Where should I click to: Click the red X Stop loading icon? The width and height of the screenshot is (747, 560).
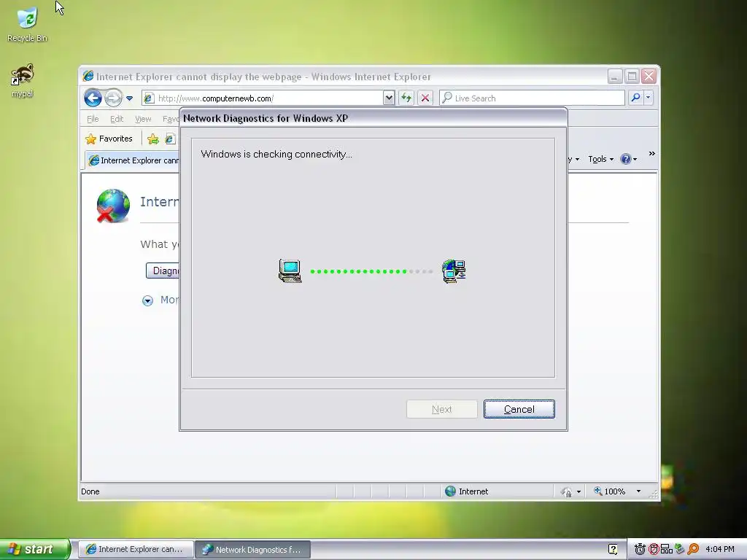tap(425, 98)
